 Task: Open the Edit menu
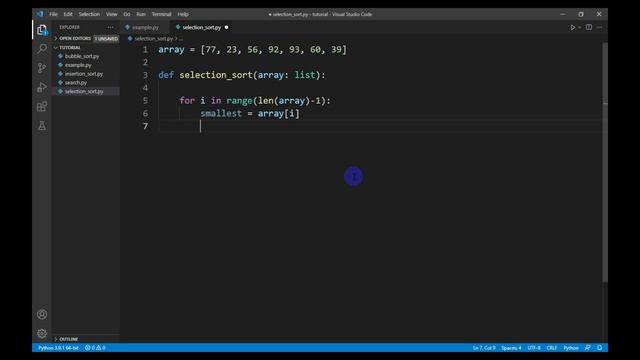68,14
